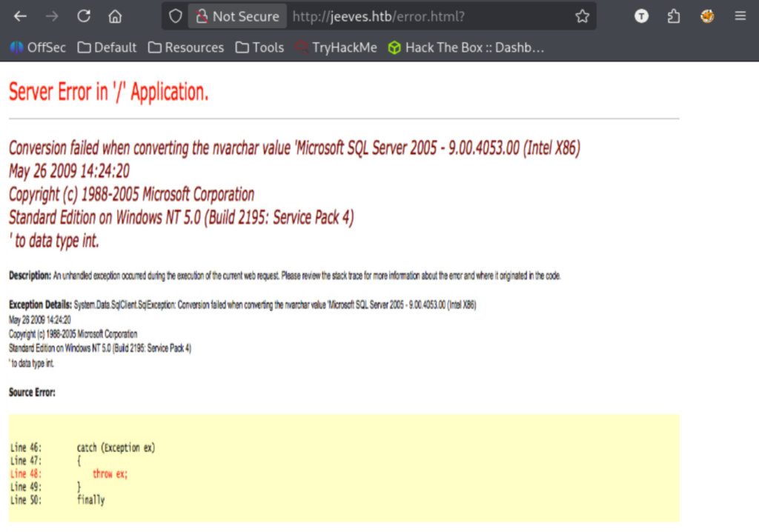Open the Extensions puzzle-piece menu
This screenshot has height=532, width=759.
coord(673,16)
